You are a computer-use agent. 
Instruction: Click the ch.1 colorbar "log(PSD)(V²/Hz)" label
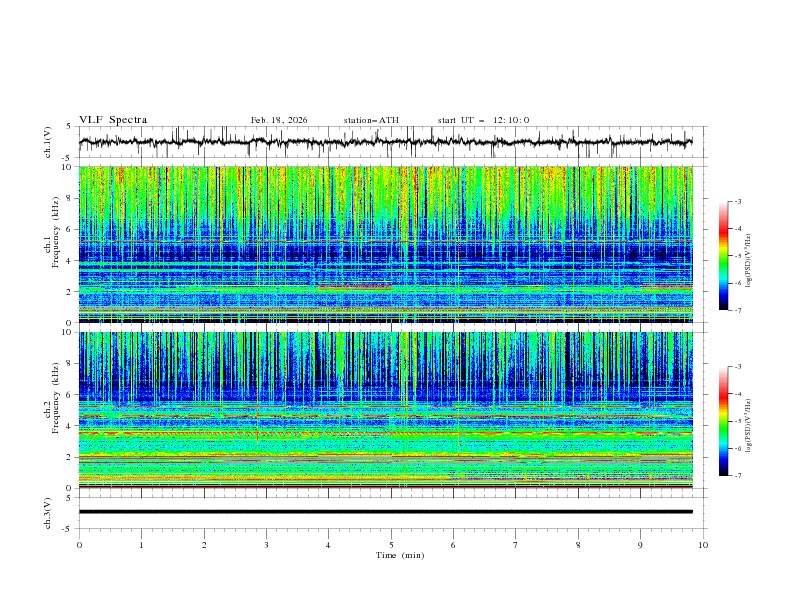(x=749, y=261)
